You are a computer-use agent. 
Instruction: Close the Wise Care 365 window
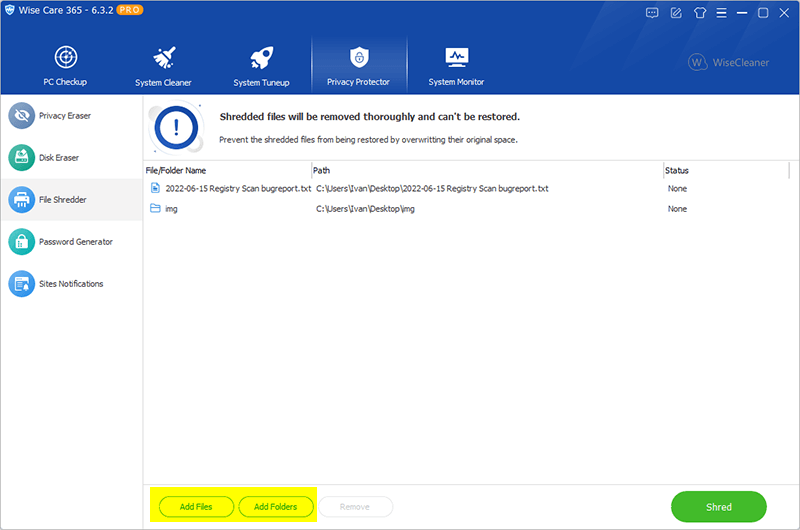point(784,13)
